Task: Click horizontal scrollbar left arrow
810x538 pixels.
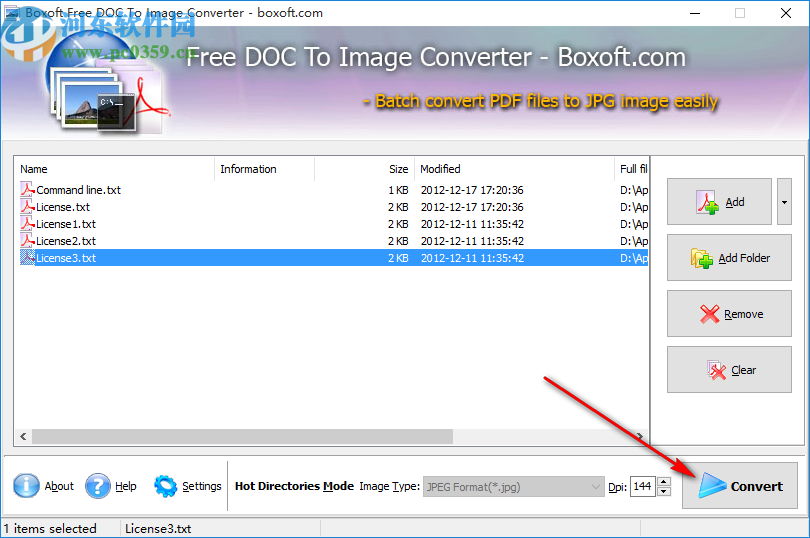Action: [x=23, y=436]
